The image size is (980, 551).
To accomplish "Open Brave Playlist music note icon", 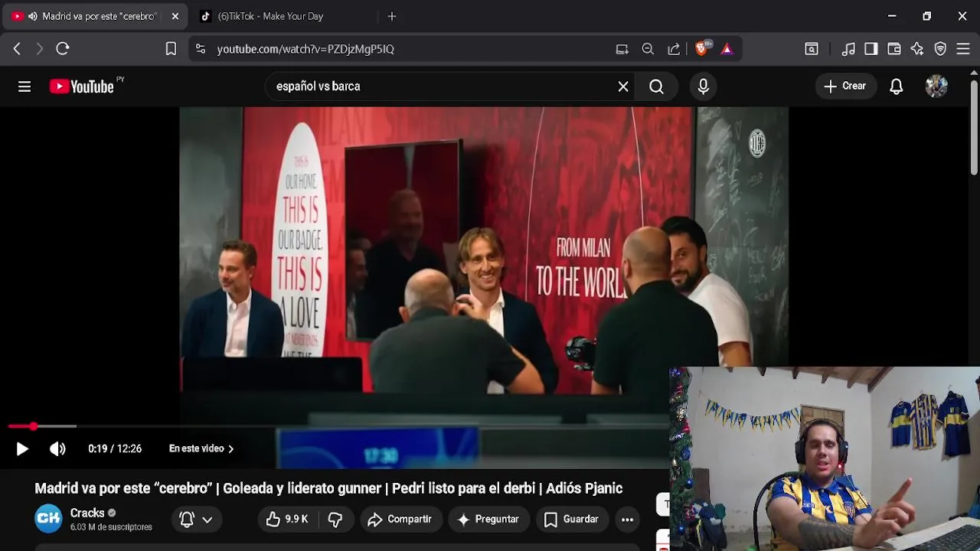I will point(848,49).
